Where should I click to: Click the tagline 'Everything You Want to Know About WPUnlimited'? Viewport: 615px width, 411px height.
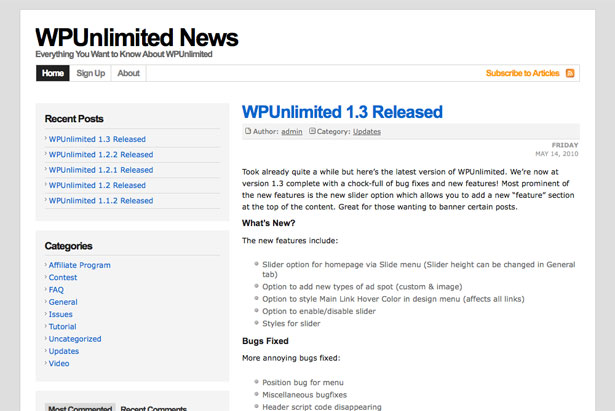pyautogui.click(x=124, y=54)
